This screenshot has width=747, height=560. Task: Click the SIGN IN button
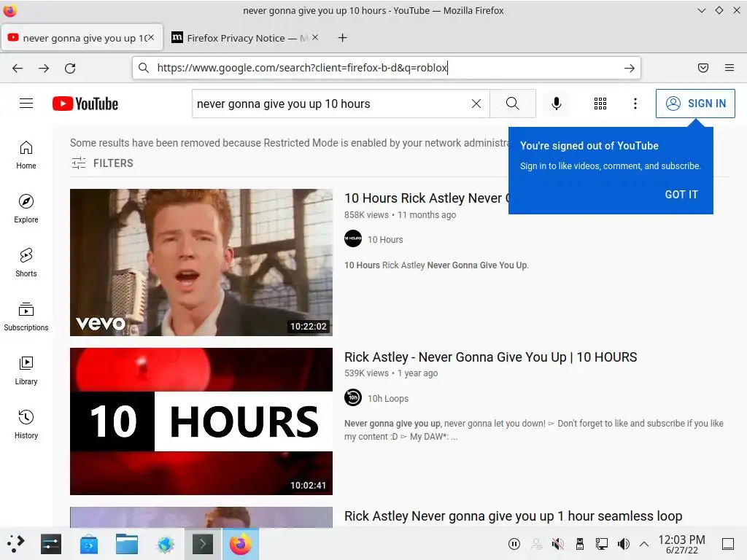point(695,104)
